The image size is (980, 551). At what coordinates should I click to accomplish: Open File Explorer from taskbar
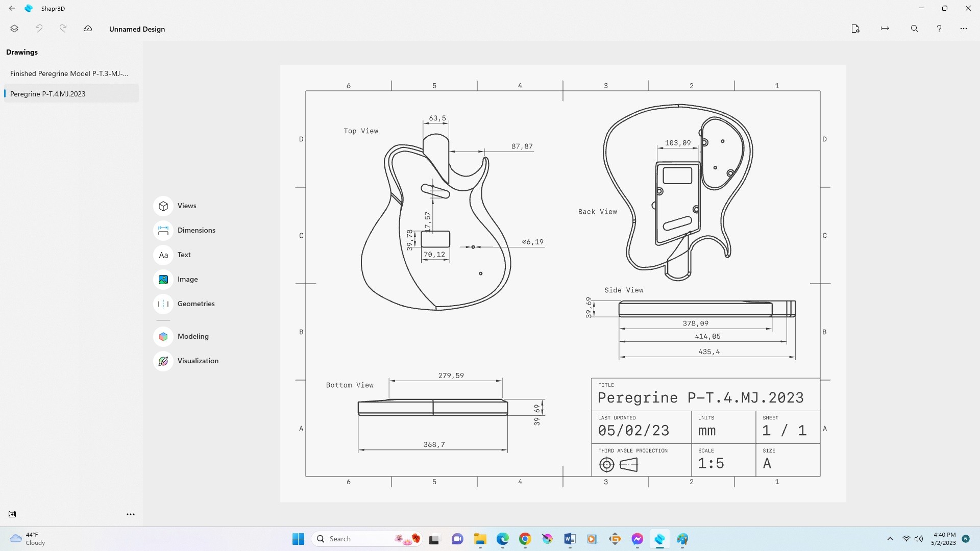tap(480, 539)
